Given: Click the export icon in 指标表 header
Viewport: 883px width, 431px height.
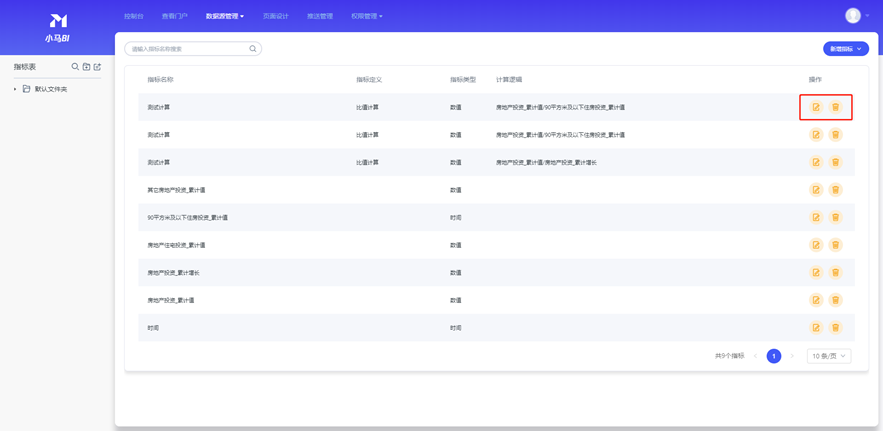Looking at the screenshot, I should (97, 67).
